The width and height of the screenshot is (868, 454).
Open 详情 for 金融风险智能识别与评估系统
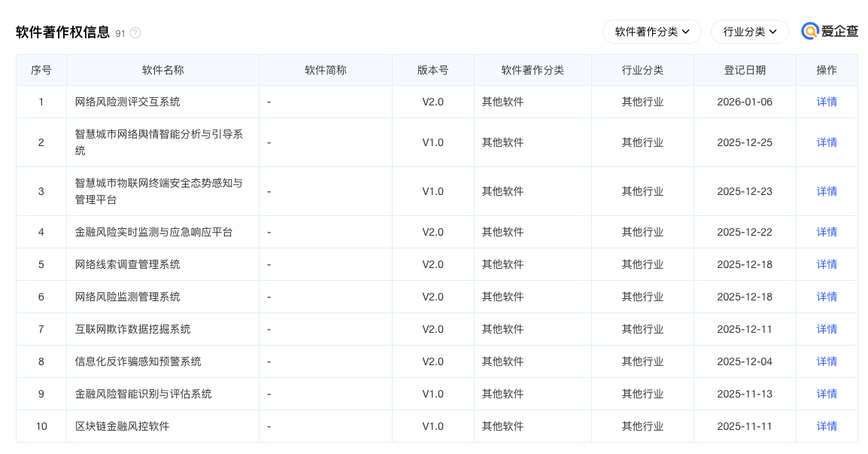pyautogui.click(x=827, y=394)
